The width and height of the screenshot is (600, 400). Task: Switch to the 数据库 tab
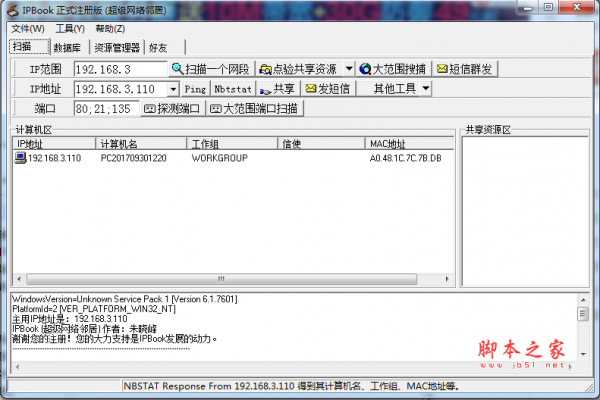pyautogui.click(x=69, y=47)
